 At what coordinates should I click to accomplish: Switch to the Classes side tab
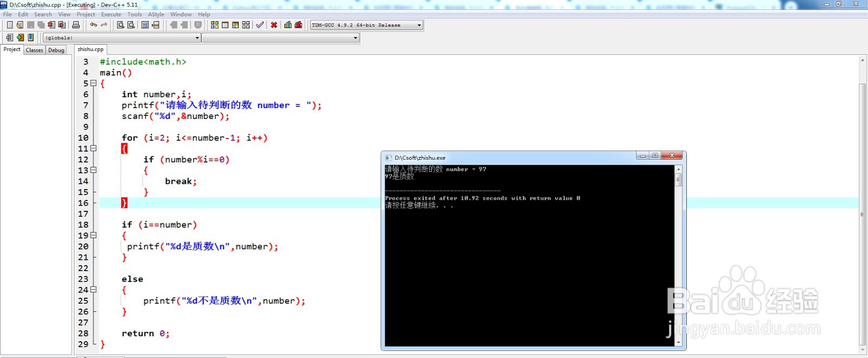pyautogui.click(x=34, y=50)
